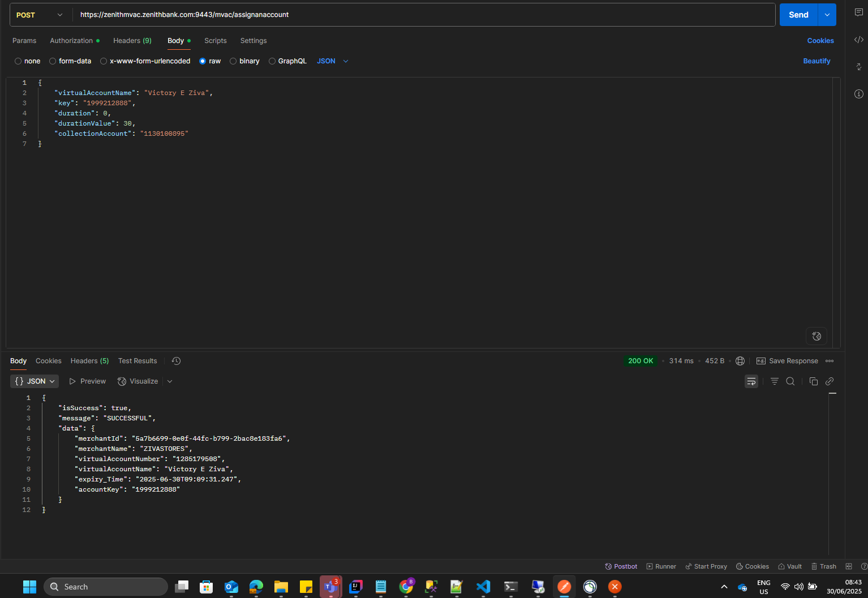Image resolution: width=868 pixels, height=598 pixels.
Task: Copy the response body using copy icon
Action: tap(813, 381)
